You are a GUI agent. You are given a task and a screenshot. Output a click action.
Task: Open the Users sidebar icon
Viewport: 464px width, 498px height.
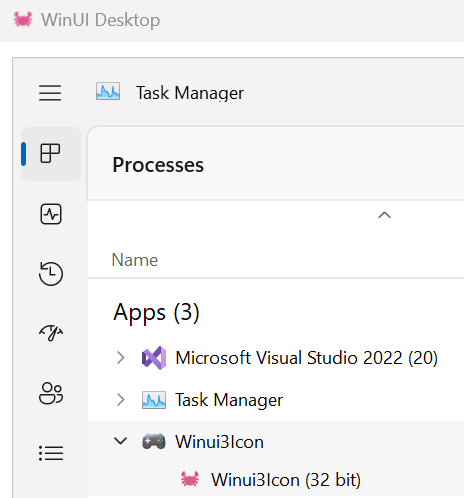coord(51,393)
